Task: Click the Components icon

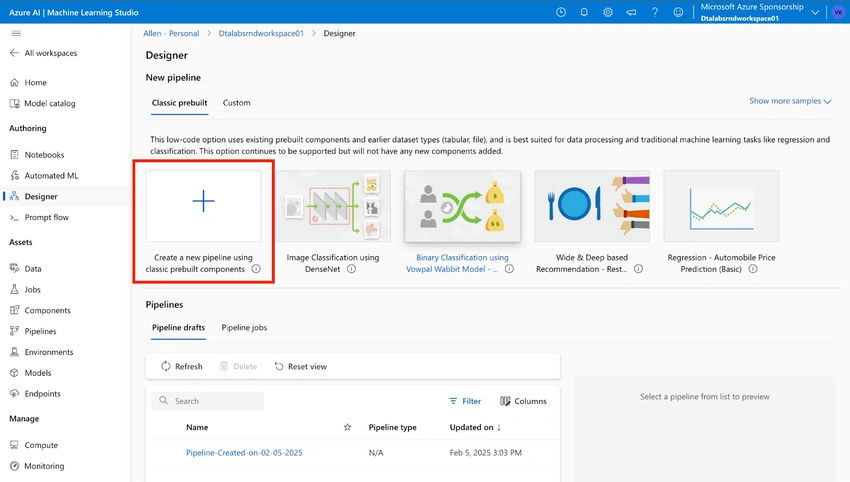Action: [15, 310]
